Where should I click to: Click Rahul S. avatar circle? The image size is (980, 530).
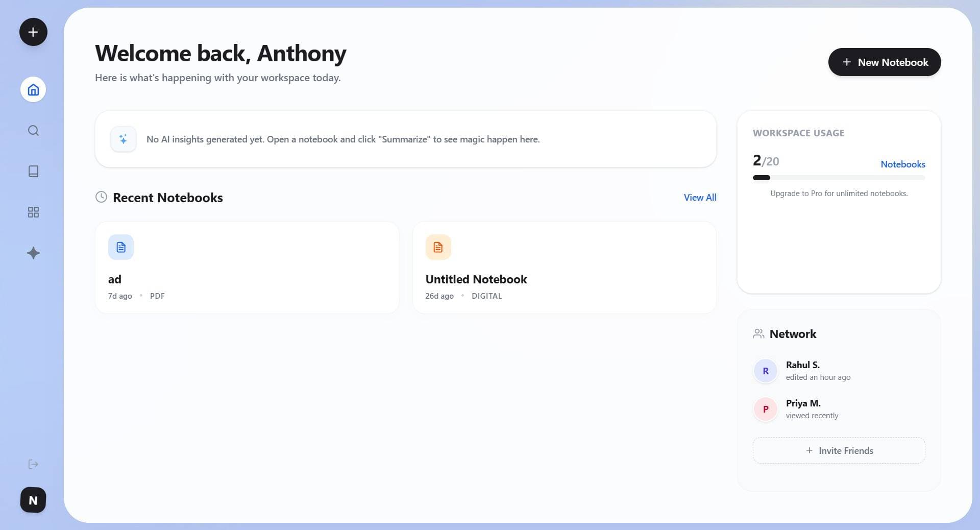click(x=766, y=371)
